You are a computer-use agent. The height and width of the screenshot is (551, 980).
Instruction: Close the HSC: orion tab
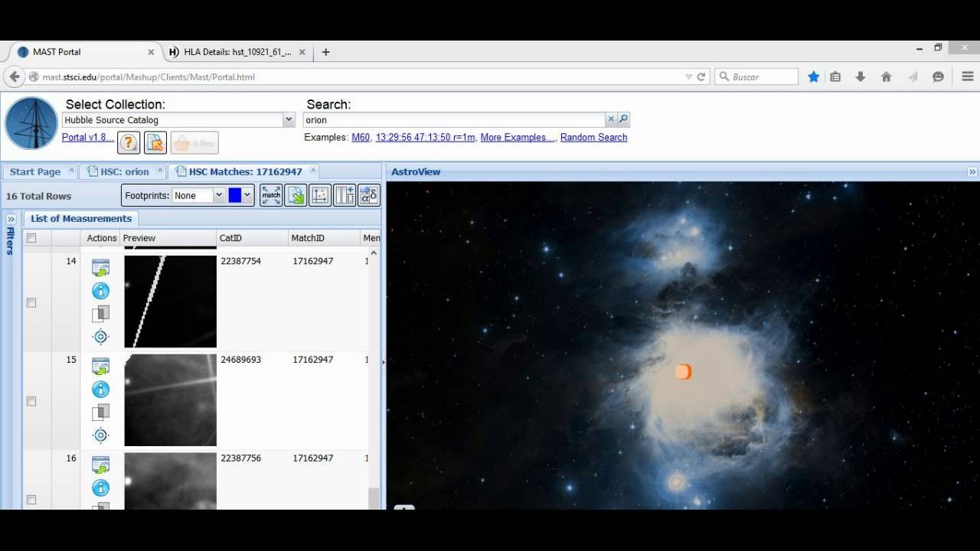pos(160,171)
